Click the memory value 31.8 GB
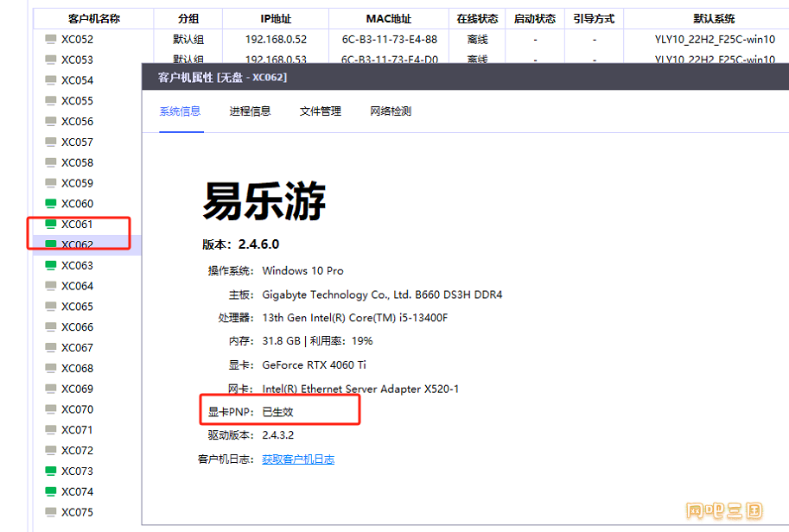The image size is (789, 532). point(281,341)
